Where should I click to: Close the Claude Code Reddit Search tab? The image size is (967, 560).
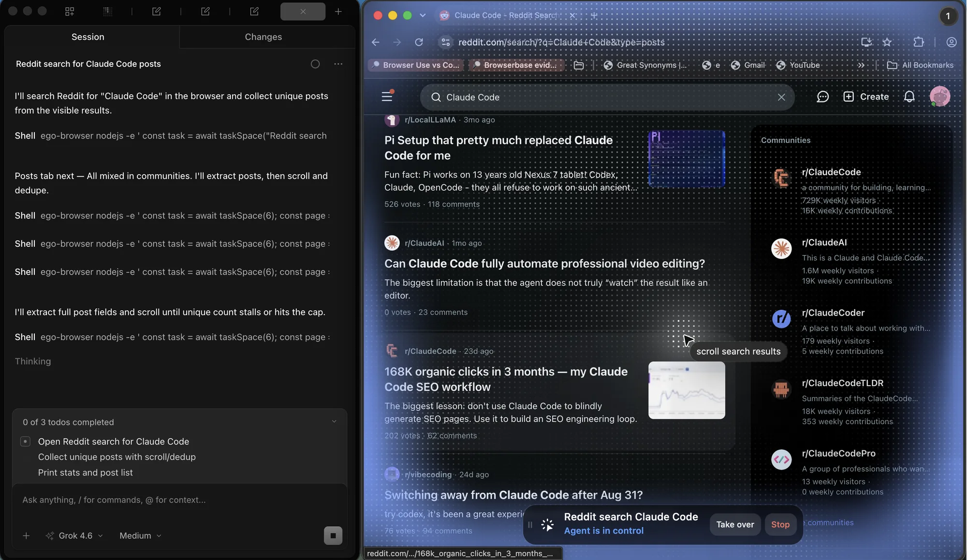pyautogui.click(x=572, y=15)
